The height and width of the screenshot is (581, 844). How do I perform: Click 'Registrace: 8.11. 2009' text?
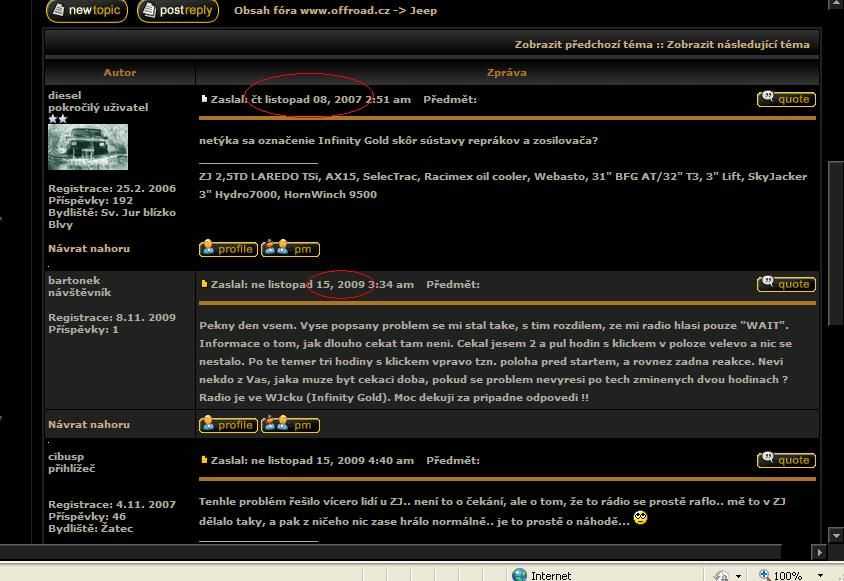pos(112,318)
